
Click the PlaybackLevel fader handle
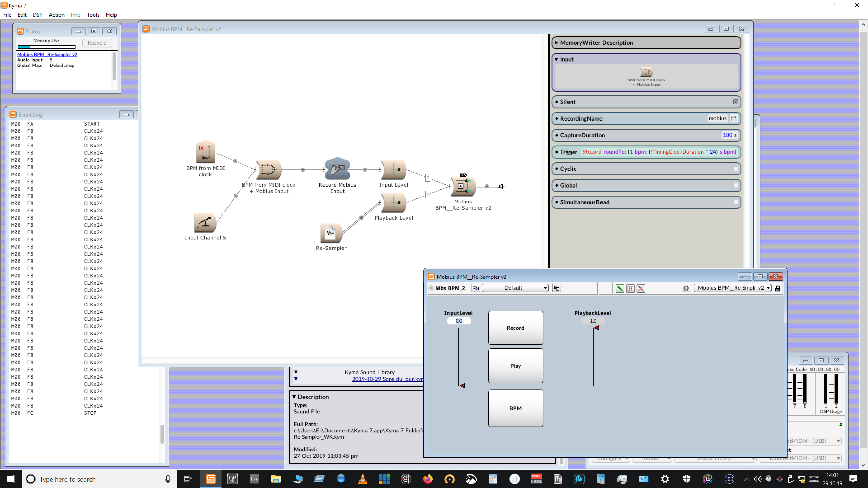coord(597,328)
